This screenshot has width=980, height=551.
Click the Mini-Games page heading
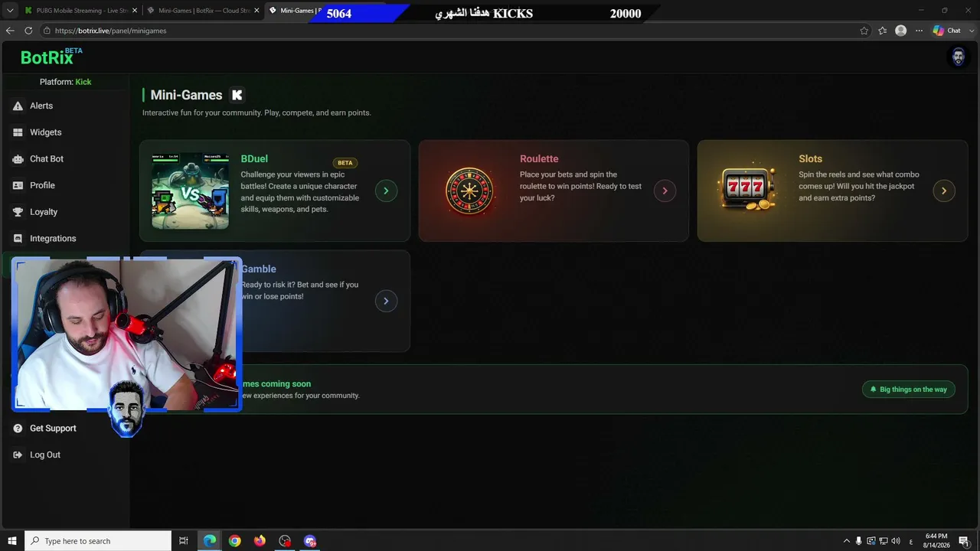(186, 95)
